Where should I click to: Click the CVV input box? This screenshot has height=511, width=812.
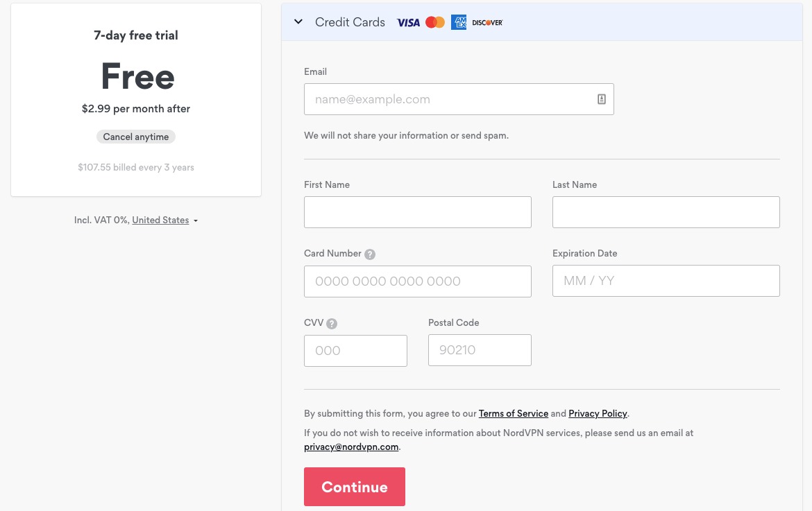[x=355, y=351]
